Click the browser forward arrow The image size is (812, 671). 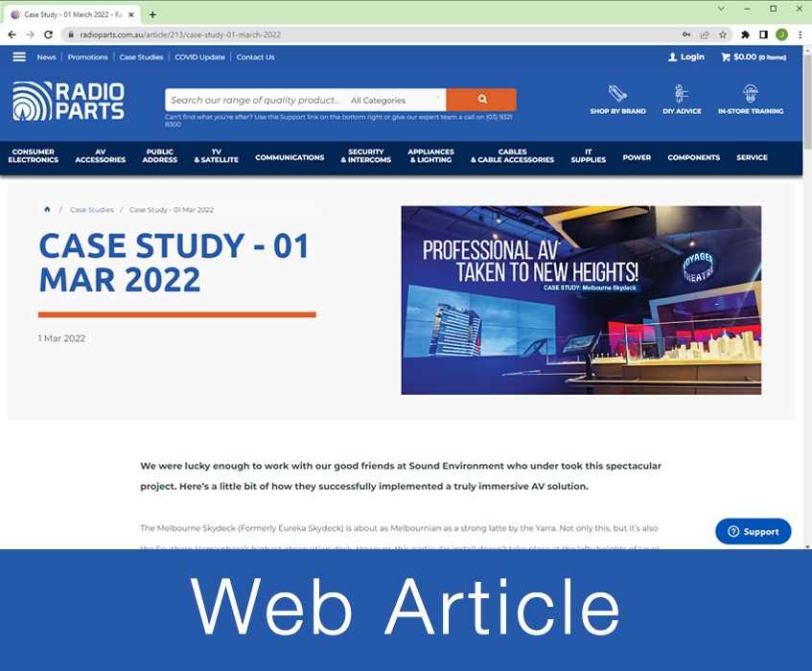(x=30, y=35)
